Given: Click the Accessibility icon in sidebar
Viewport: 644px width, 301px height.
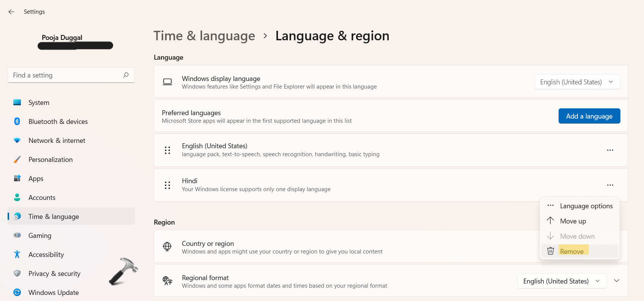Looking at the screenshot, I should (x=17, y=254).
